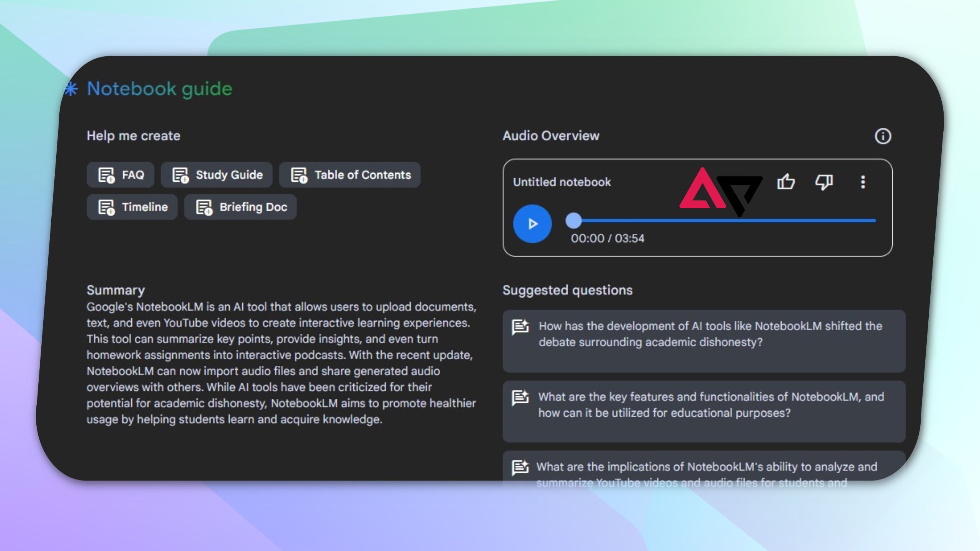Create an FAQ document
Image resolution: width=980 pixels, height=551 pixels.
click(121, 175)
